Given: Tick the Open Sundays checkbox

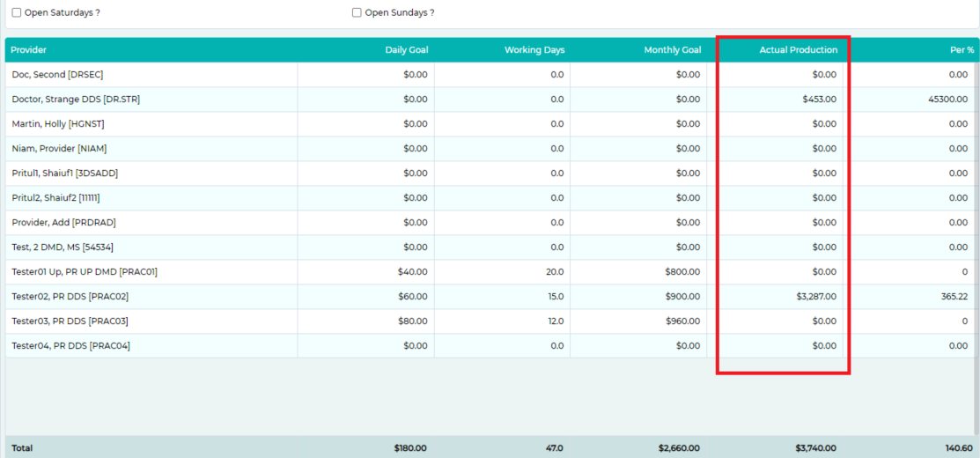Looking at the screenshot, I should point(357,13).
